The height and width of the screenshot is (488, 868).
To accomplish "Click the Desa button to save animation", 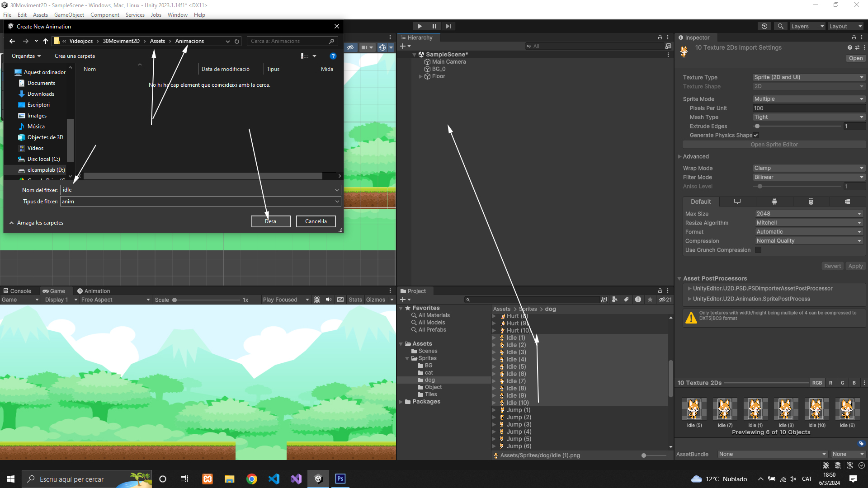I will 270,221.
